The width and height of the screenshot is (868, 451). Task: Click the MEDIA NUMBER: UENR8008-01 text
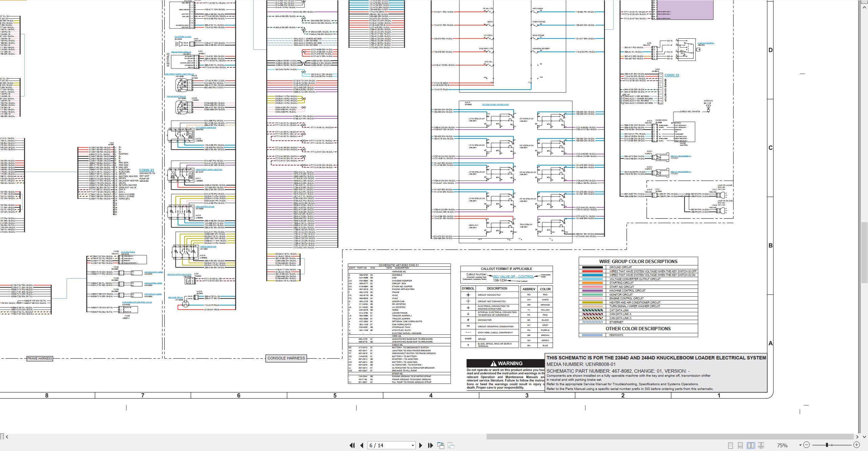(x=581, y=365)
